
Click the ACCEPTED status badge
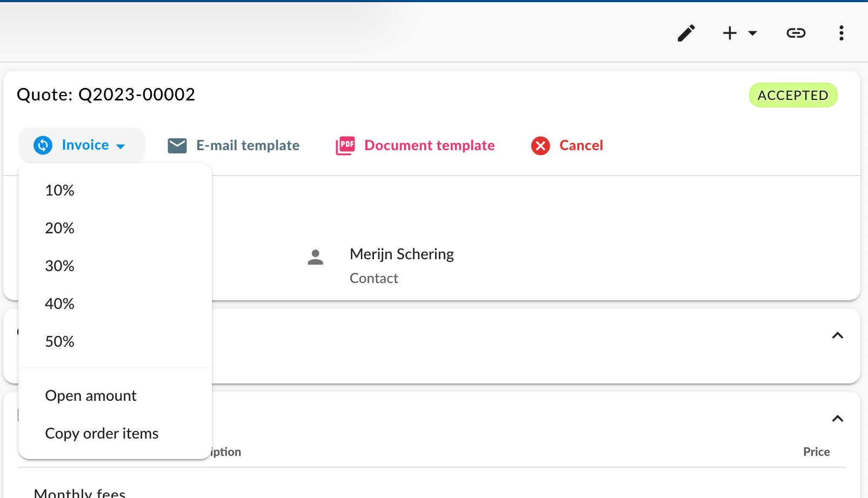[x=793, y=95]
